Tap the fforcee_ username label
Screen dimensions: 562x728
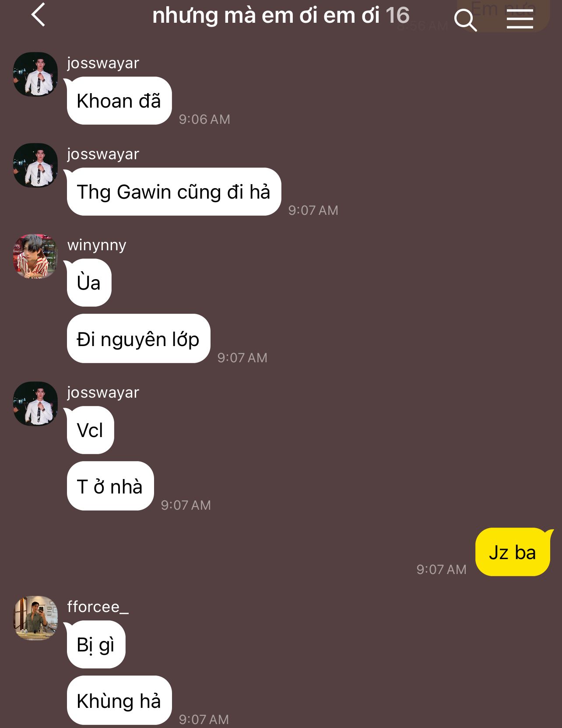[98, 607]
